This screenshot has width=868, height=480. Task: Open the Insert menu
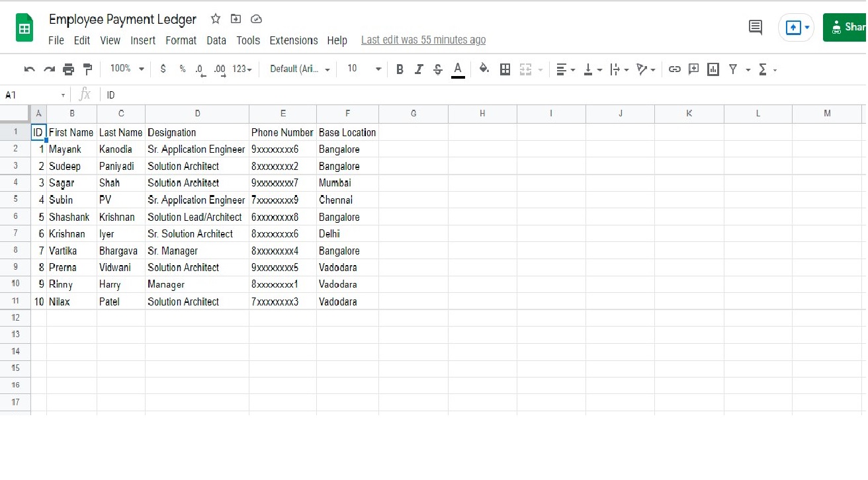pyautogui.click(x=143, y=40)
